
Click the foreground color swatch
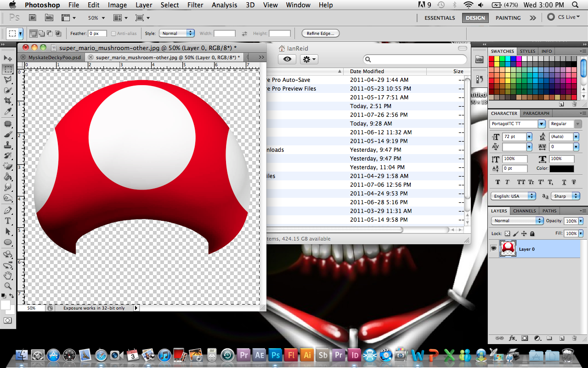tap(6, 305)
